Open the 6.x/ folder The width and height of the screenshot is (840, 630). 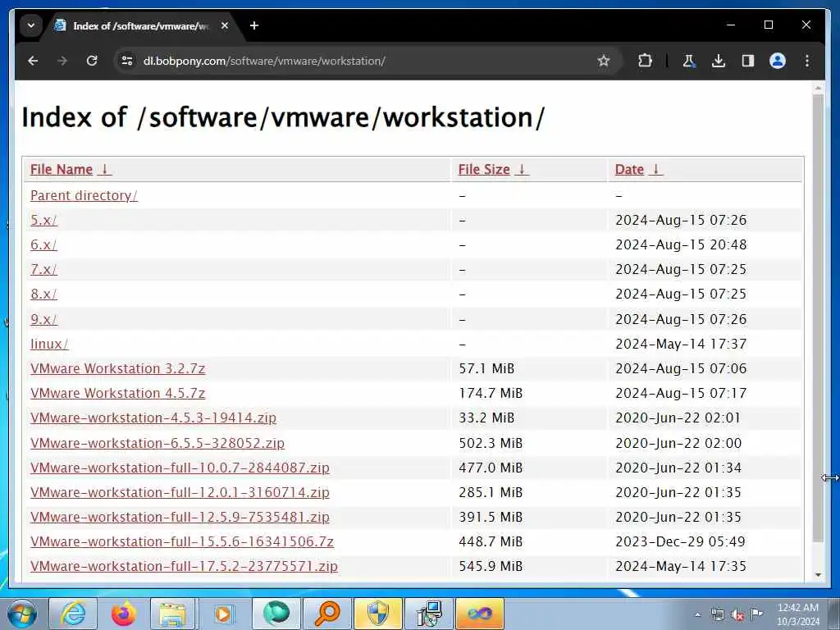[43, 245]
